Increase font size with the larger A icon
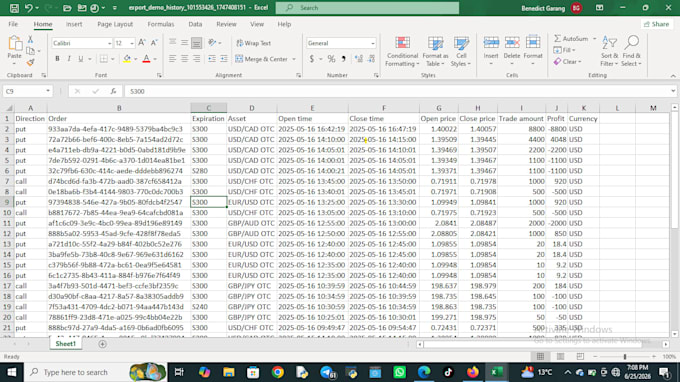 pyautogui.click(x=142, y=43)
